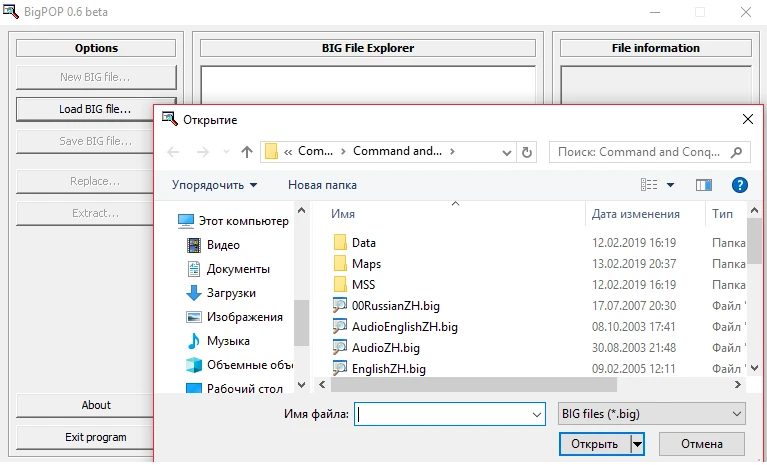
Task: Open the recent locations dropdown arrow
Action: coord(226,152)
